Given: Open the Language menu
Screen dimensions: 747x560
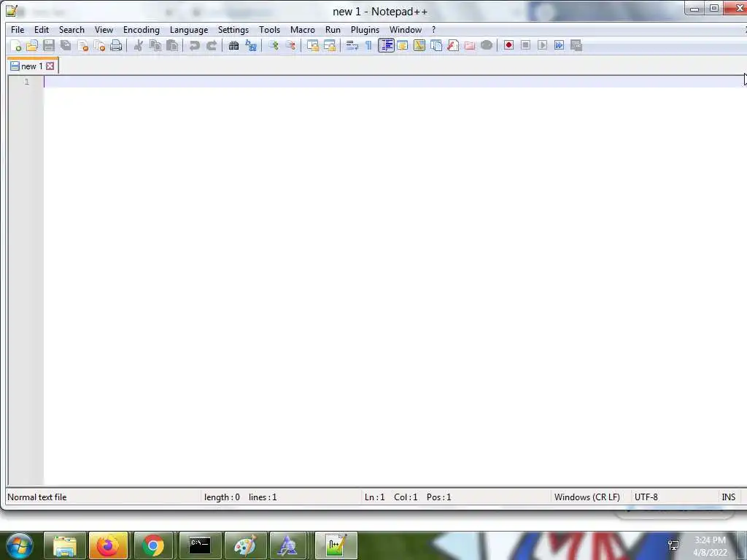Looking at the screenshot, I should 189,29.
